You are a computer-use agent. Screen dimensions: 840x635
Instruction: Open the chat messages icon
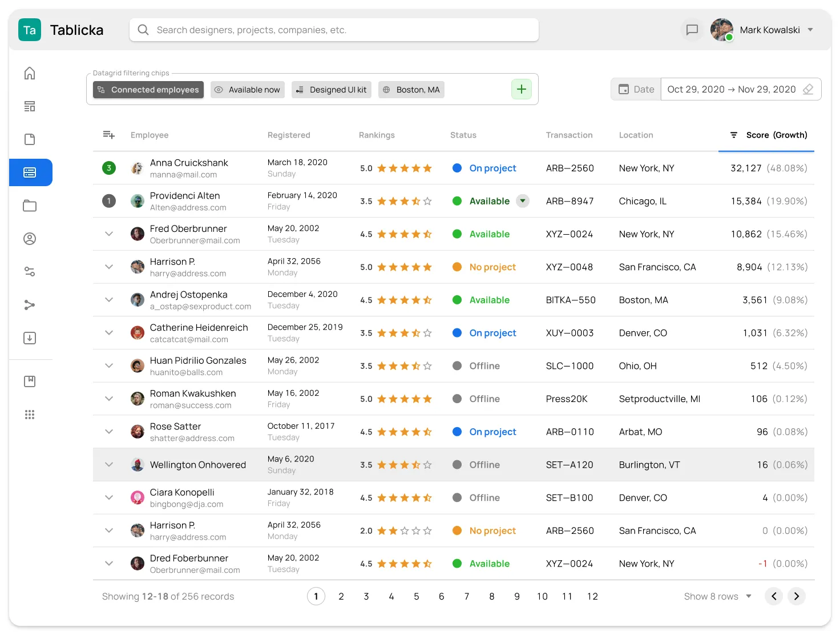pyautogui.click(x=692, y=30)
